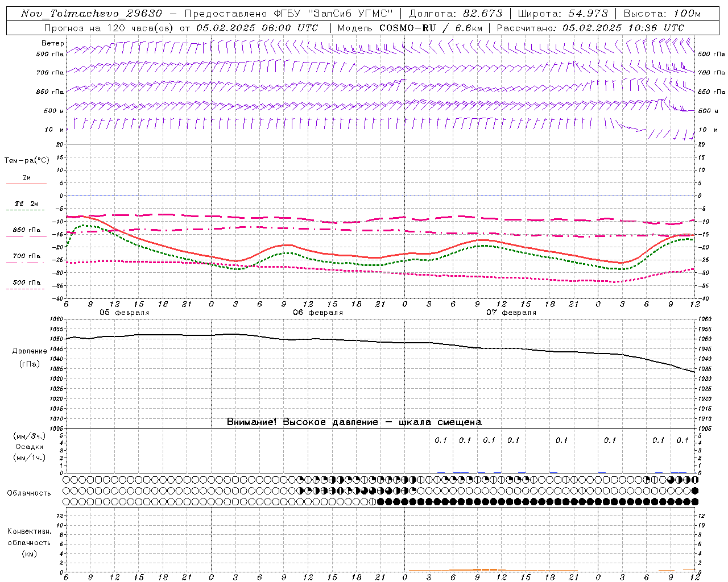Click the warning text Внимание! Высокое давление

tap(302, 422)
